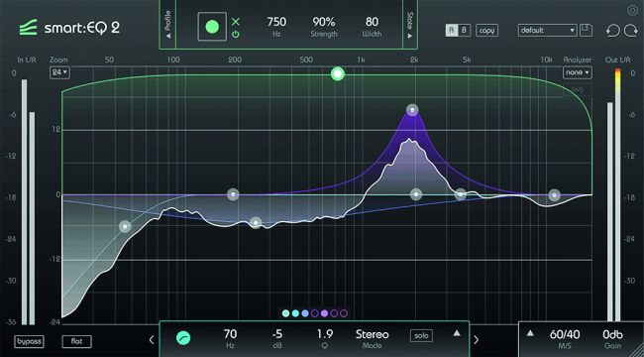Expand the State side panel
The image size is (644, 357).
[410, 24]
